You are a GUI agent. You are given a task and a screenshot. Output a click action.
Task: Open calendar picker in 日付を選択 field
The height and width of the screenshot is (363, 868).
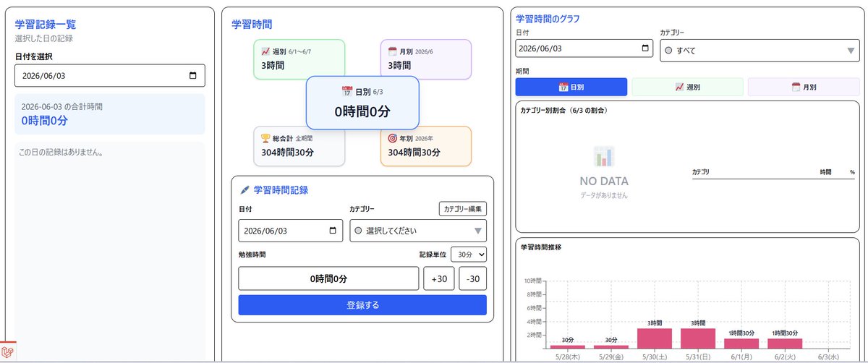coord(192,76)
